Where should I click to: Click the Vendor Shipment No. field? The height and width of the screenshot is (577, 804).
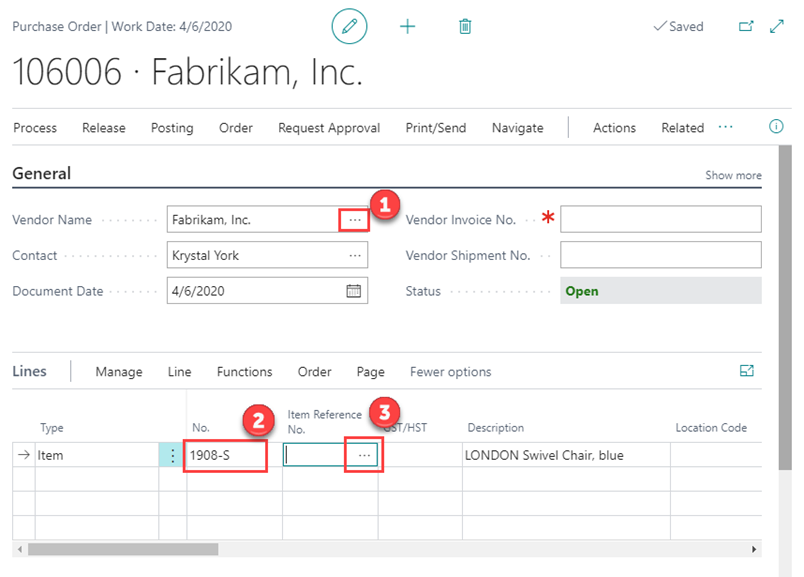pos(660,255)
